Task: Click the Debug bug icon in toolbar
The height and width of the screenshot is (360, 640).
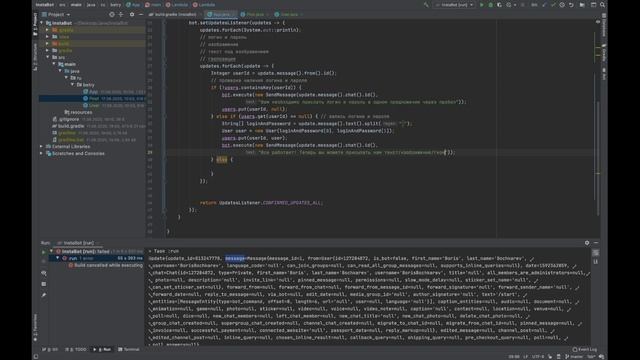Action: pos(490,5)
